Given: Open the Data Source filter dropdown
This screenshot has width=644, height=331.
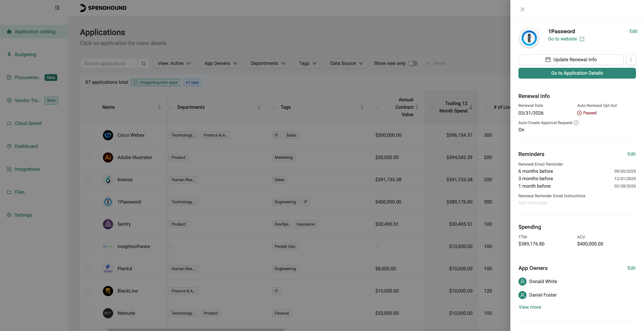Looking at the screenshot, I should click(x=347, y=64).
